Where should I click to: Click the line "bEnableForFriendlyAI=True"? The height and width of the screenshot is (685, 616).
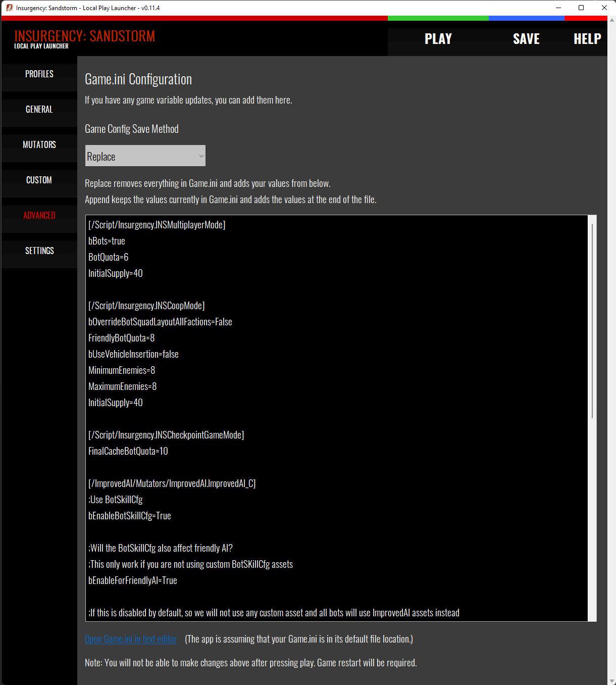pyautogui.click(x=133, y=580)
